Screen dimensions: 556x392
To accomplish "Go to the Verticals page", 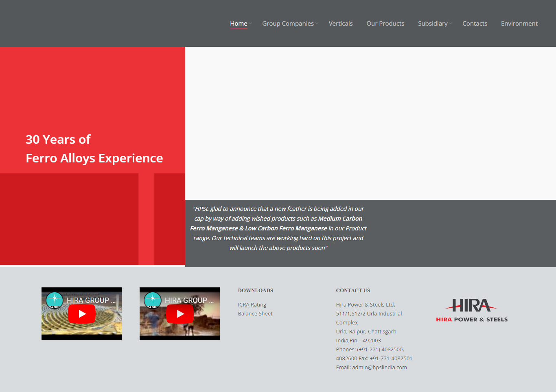I will [x=341, y=24].
